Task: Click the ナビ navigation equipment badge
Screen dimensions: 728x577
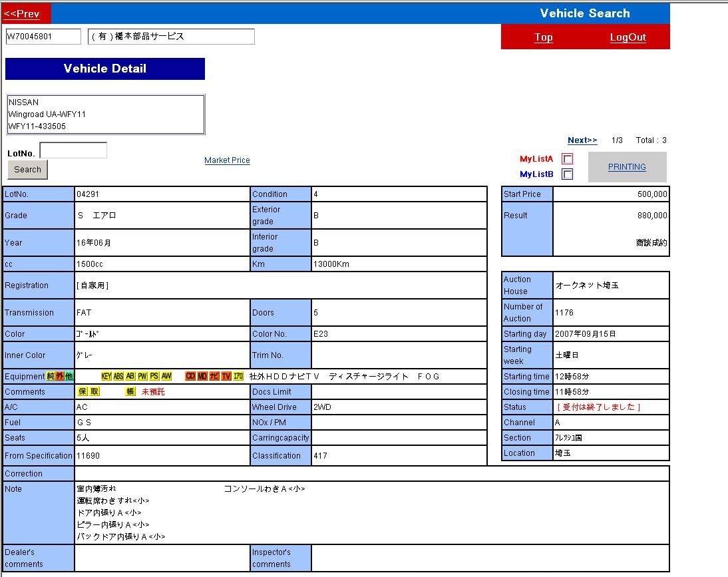Action: pyautogui.click(x=214, y=376)
